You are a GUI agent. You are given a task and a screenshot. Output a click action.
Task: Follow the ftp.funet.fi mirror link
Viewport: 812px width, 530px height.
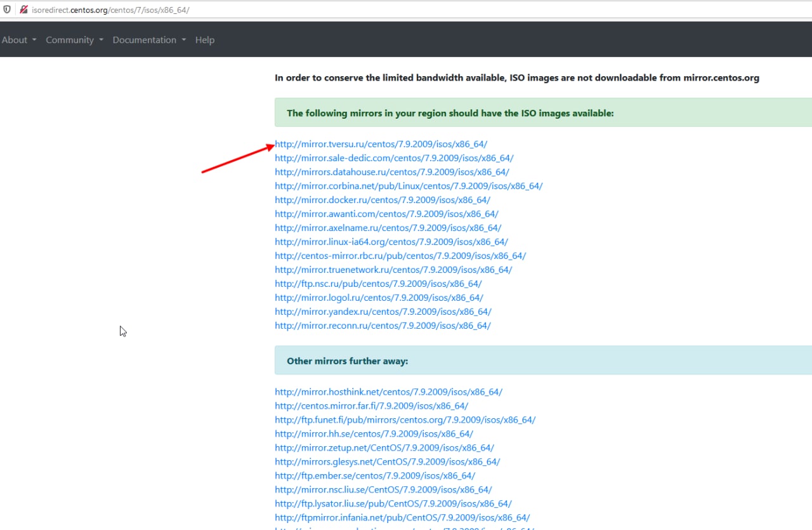click(x=405, y=420)
